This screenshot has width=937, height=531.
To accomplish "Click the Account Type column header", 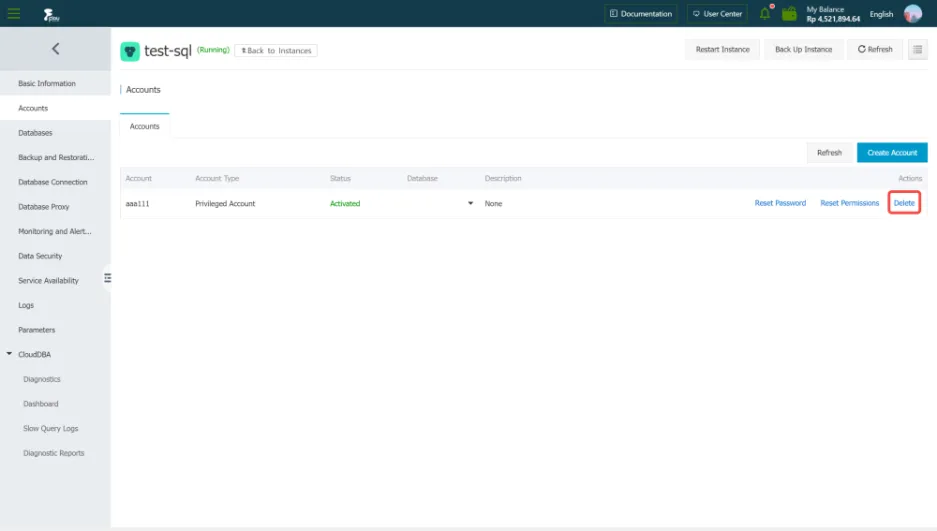I will tap(217, 179).
